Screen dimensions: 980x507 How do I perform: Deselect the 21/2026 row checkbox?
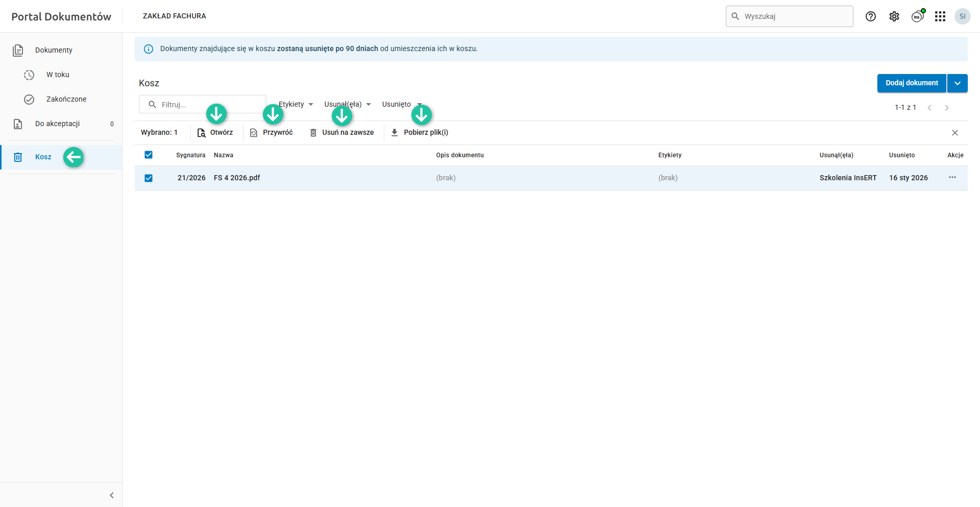point(149,178)
